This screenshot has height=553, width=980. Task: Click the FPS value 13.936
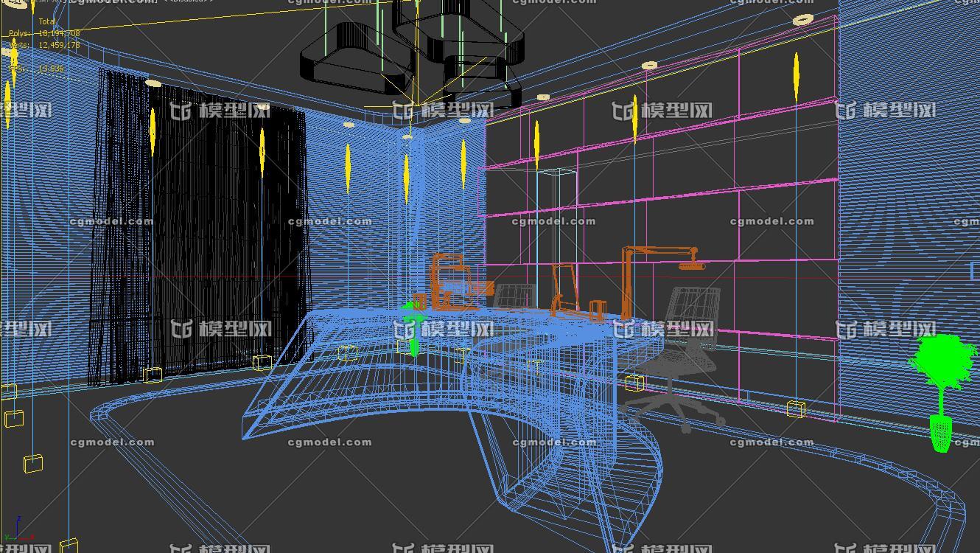tap(51, 69)
